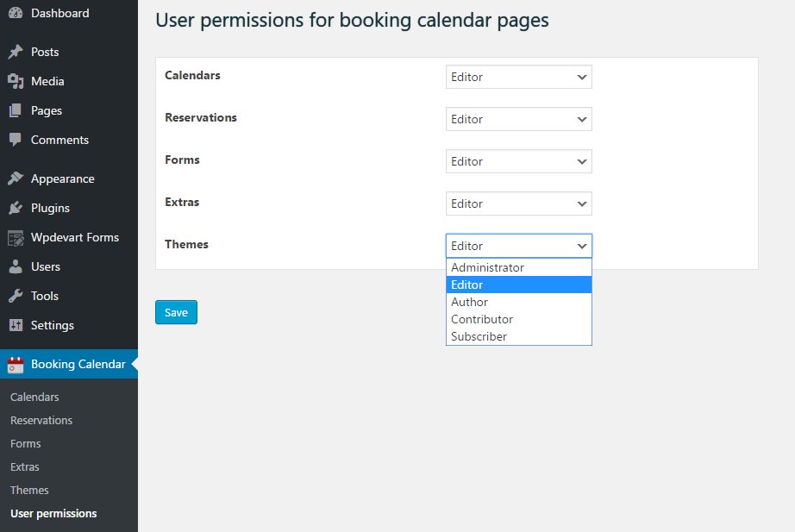
Task: Pick Subscriber from the open dropdown list
Action: click(x=479, y=336)
